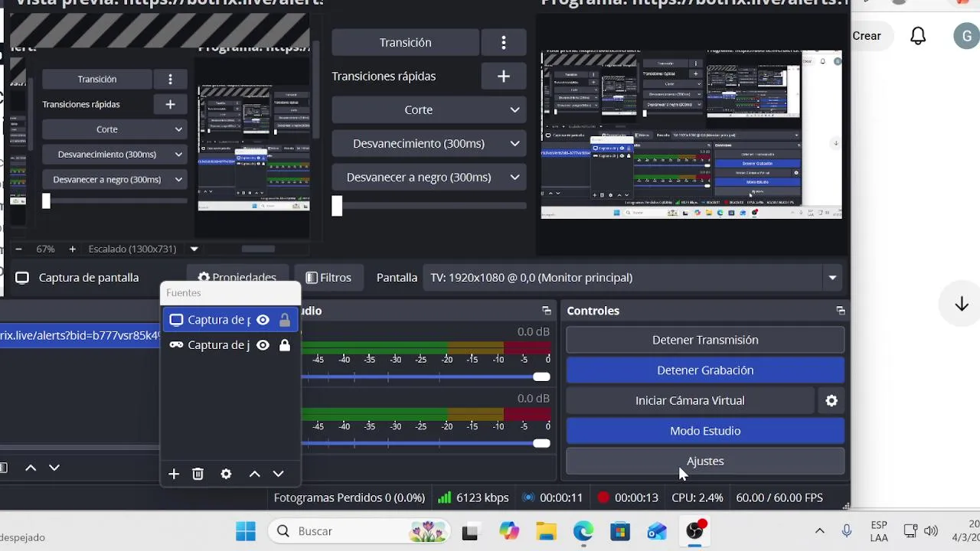Open source properties gear in Fuentes toolbar
The width and height of the screenshot is (980, 551).
pos(226,474)
